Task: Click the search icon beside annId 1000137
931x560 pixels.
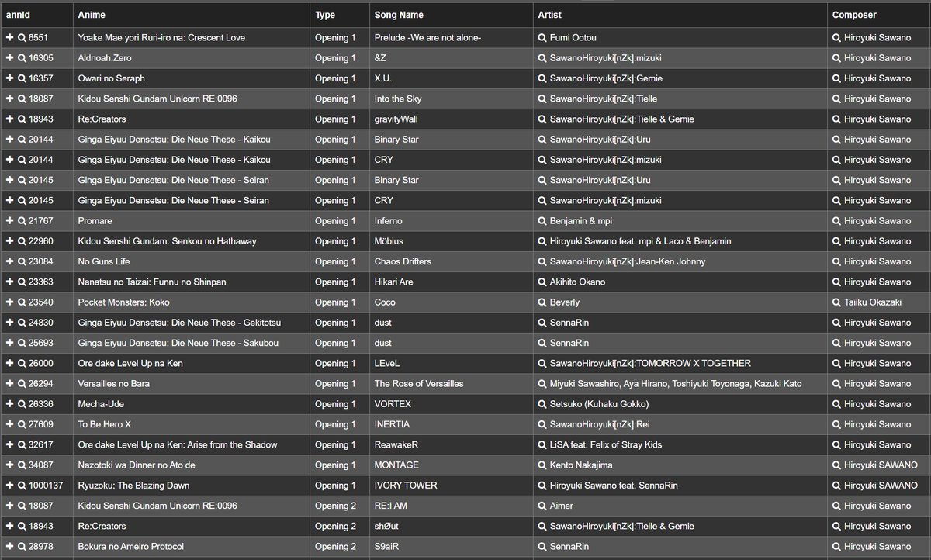Action: tap(22, 486)
